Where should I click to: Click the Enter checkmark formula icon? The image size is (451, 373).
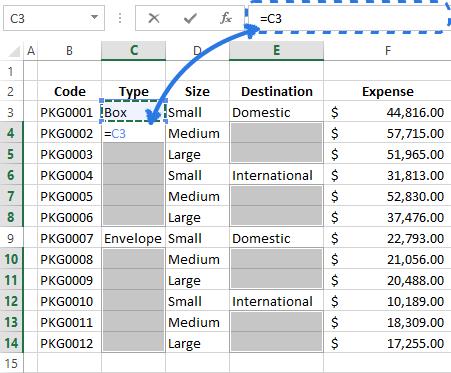(x=190, y=18)
